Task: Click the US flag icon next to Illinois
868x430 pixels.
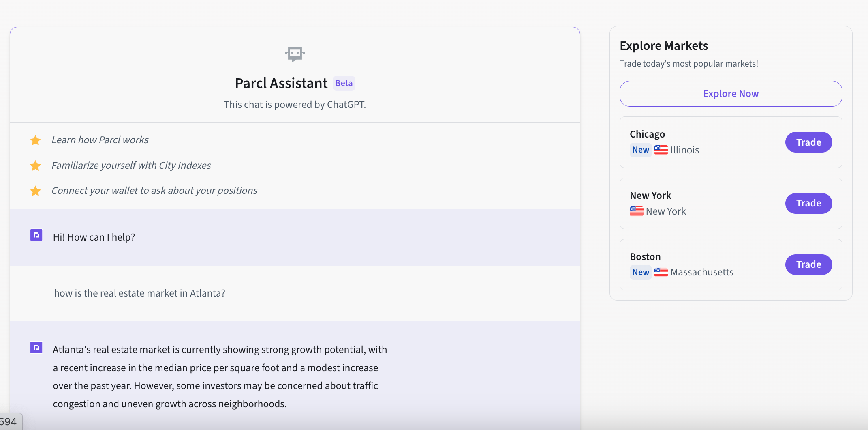Action: click(x=661, y=150)
